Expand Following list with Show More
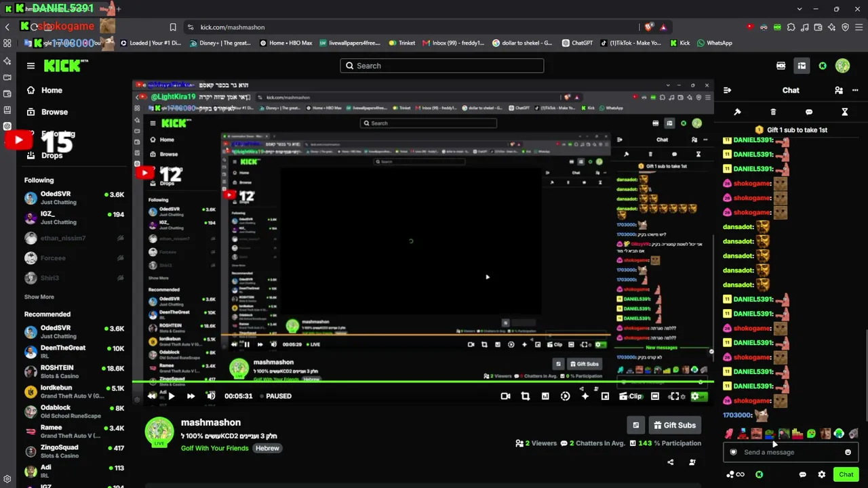This screenshot has height=488, width=868. [39, 297]
